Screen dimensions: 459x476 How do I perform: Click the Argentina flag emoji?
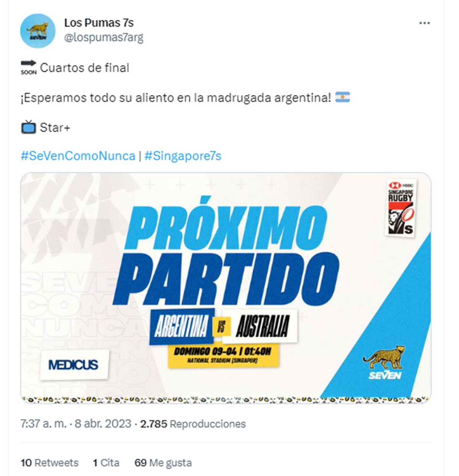342,97
